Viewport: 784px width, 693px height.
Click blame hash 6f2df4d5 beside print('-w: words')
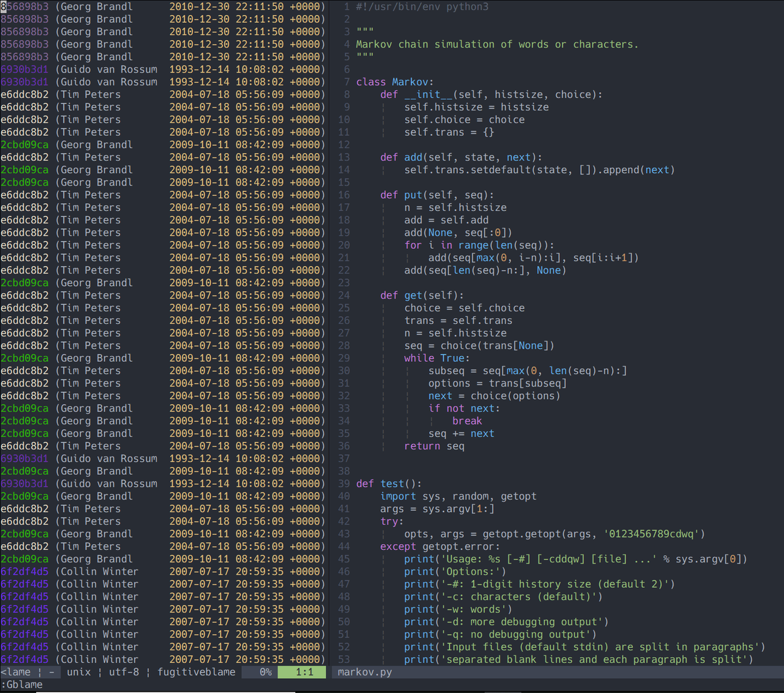pyautogui.click(x=24, y=609)
